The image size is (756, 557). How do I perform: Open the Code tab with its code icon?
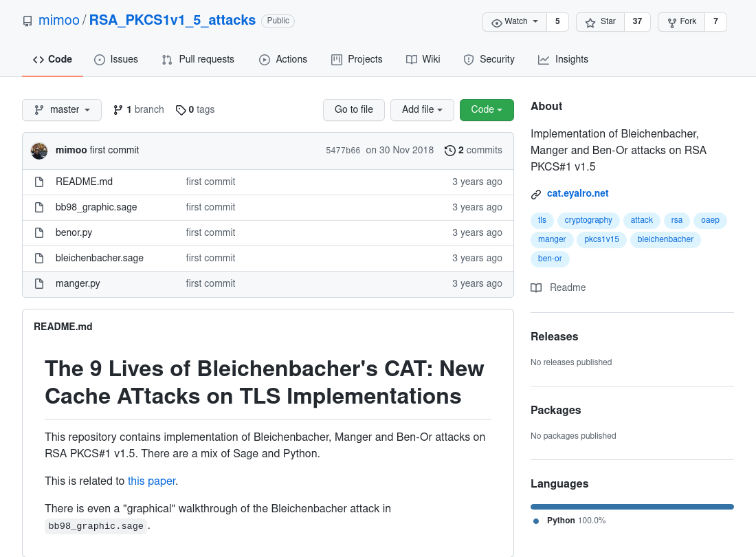38,59
